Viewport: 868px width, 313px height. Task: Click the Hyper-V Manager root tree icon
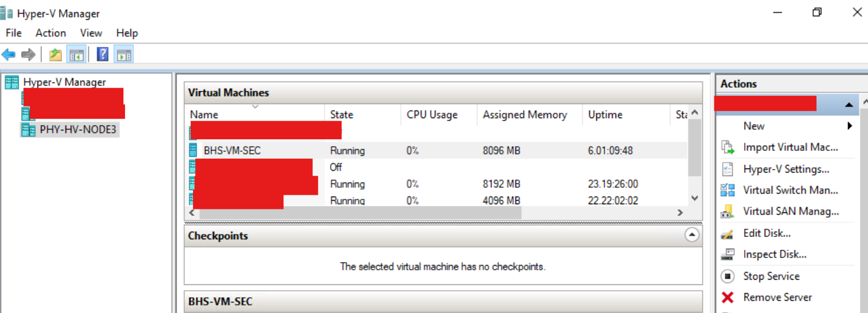[12, 82]
